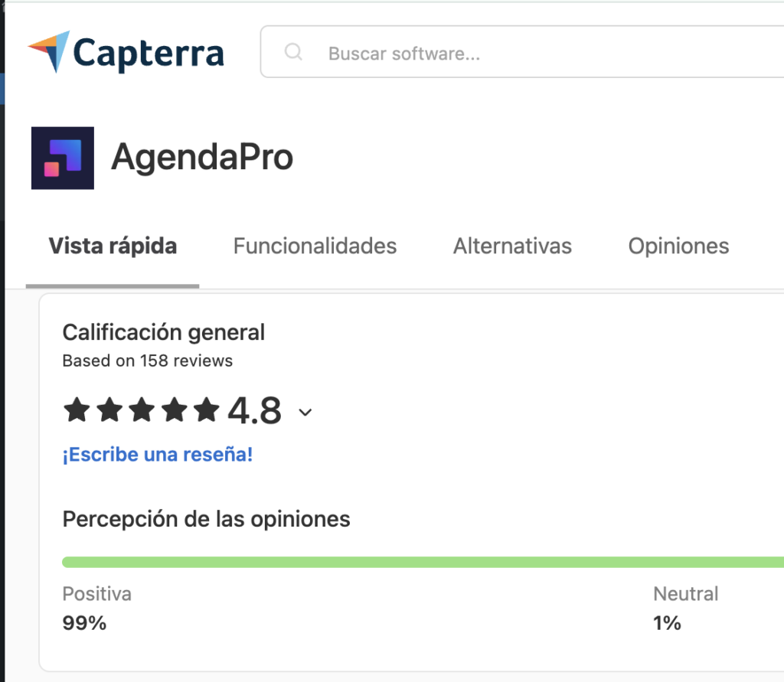The image size is (784, 682).
Task: Click the AgendaPro app logo
Action: [63, 158]
